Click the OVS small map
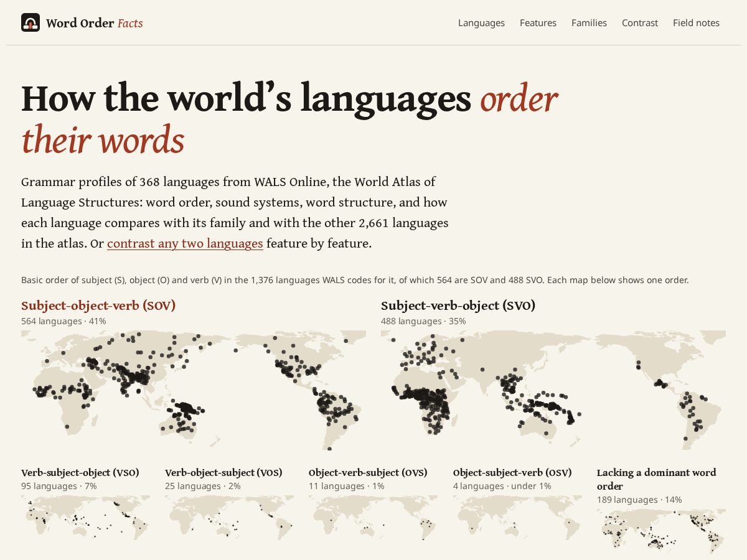The image size is (747, 560). click(373, 518)
